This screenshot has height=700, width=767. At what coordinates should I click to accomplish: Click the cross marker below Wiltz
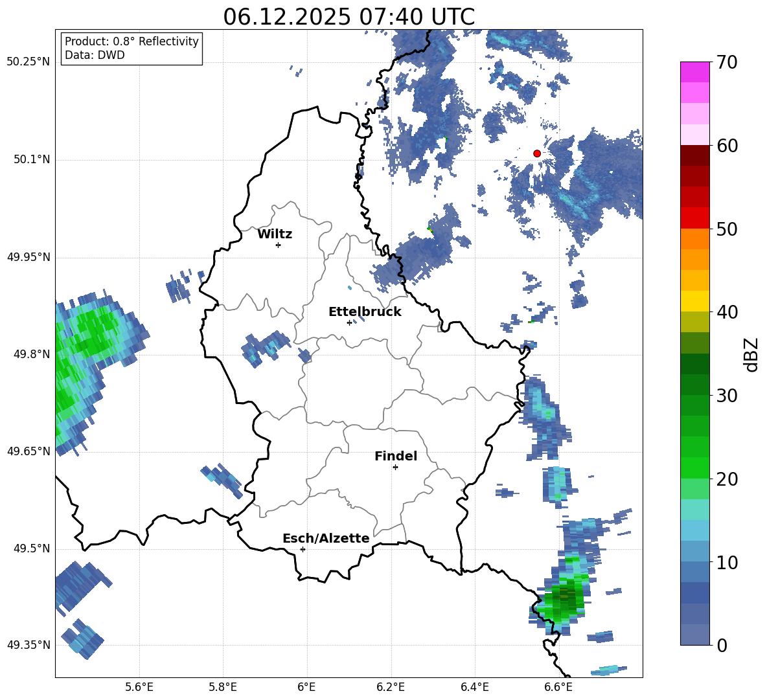[279, 245]
